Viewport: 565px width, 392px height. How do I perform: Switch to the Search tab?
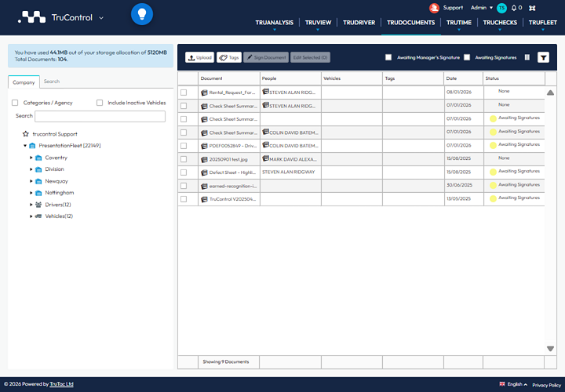52,82
